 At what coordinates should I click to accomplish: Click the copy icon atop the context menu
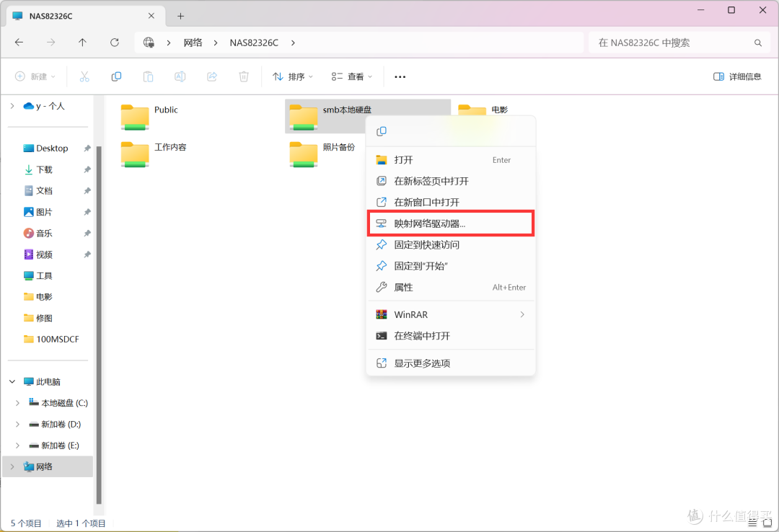click(382, 131)
